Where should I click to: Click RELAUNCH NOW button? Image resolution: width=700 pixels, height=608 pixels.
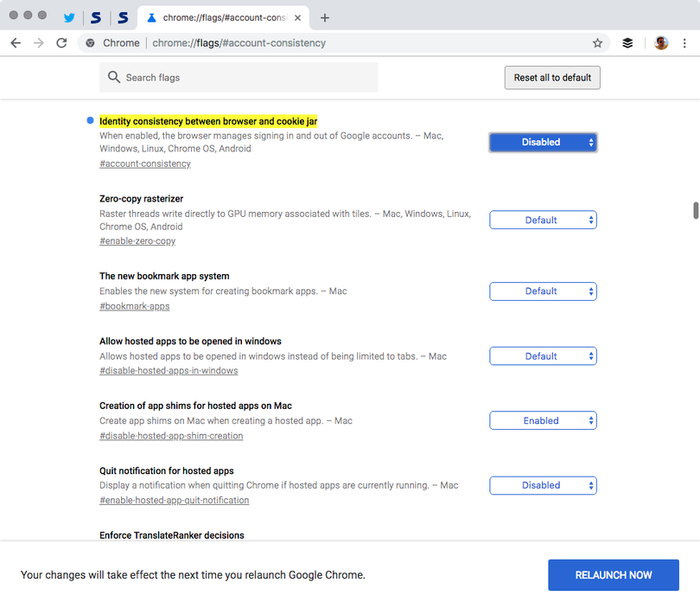613,574
